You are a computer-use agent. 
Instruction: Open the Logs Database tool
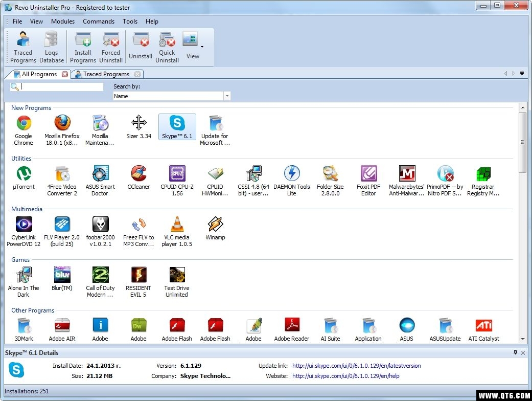pos(52,47)
